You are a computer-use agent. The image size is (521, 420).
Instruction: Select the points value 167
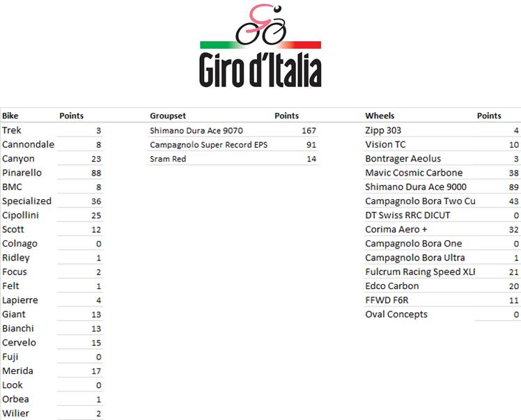coord(309,130)
